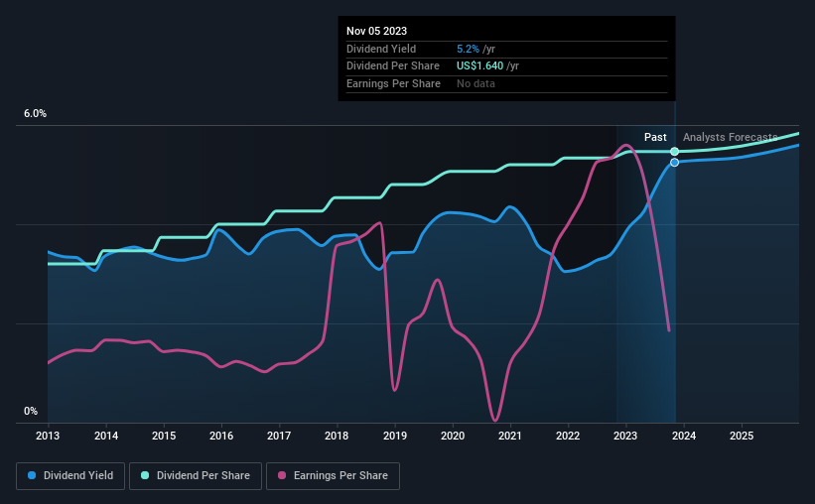Click the 2015 x-axis label
This screenshot has height=504, width=815.
coord(164,436)
